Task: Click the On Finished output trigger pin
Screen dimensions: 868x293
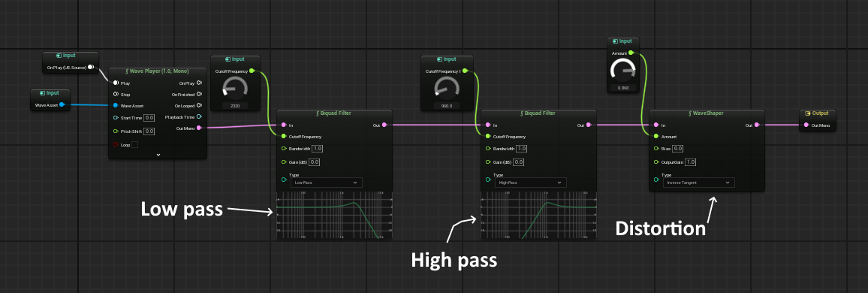Action: pos(199,95)
